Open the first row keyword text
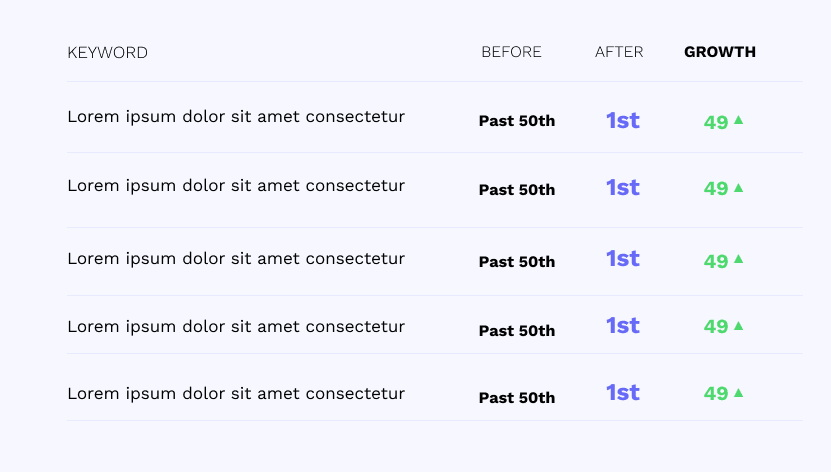This screenshot has width=831, height=472. point(236,117)
